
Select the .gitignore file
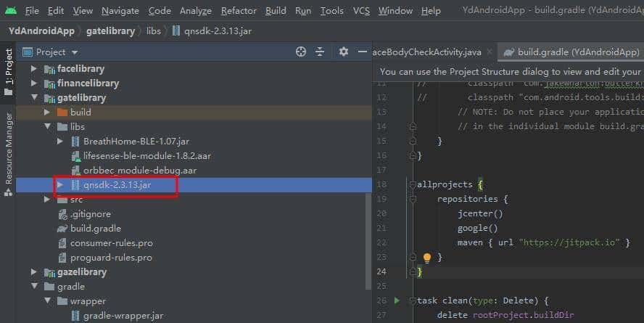91,213
